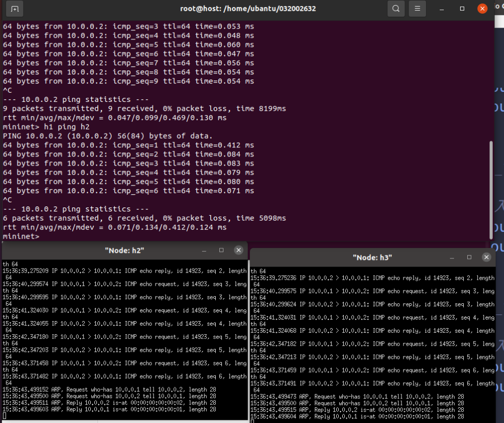Minimize the root@host terminal window
This screenshot has height=423, width=504.
coord(442,9)
